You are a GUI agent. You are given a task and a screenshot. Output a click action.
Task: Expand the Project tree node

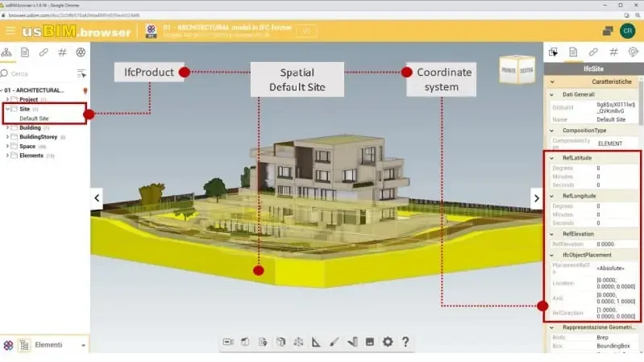(7, 99)
